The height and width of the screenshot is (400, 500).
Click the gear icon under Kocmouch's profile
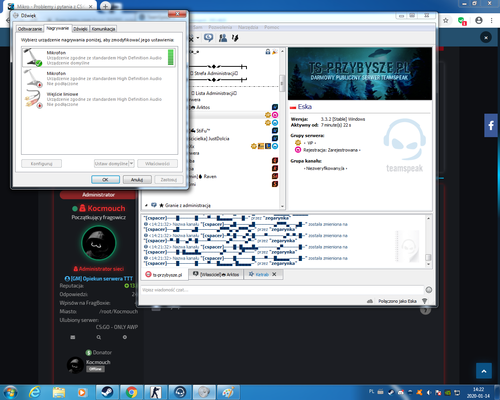tap(125, 337)
